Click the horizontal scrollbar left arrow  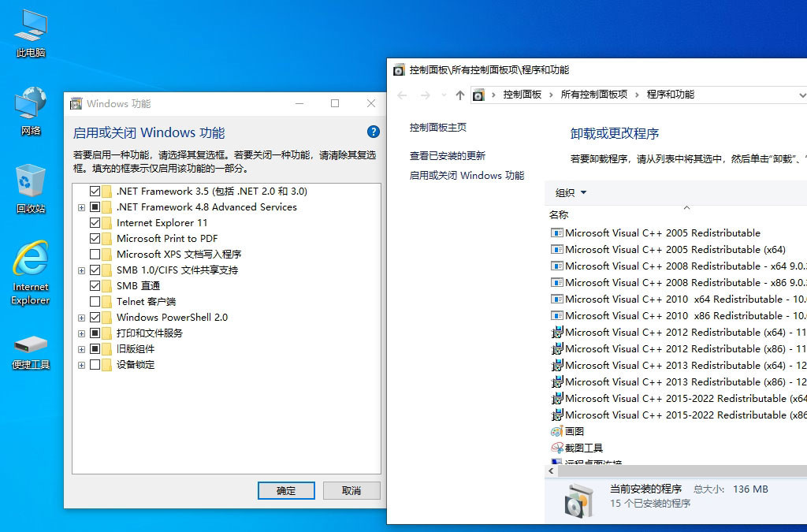(551, 471)
